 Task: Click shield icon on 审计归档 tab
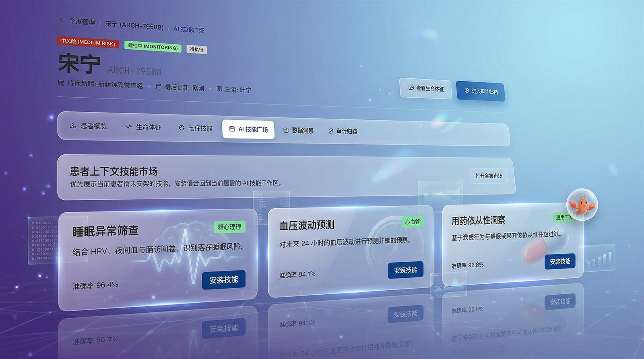click(x=331, y=131)
